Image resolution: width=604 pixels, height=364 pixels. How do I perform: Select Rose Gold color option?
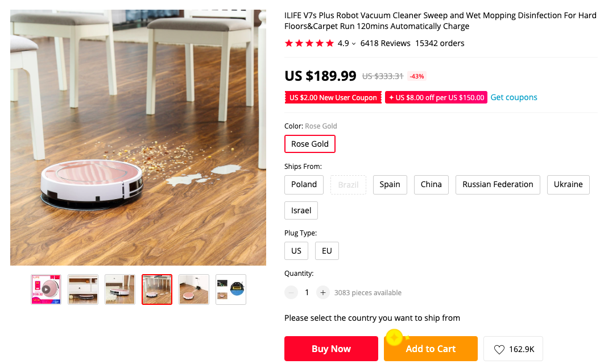(x=310, y=144)
